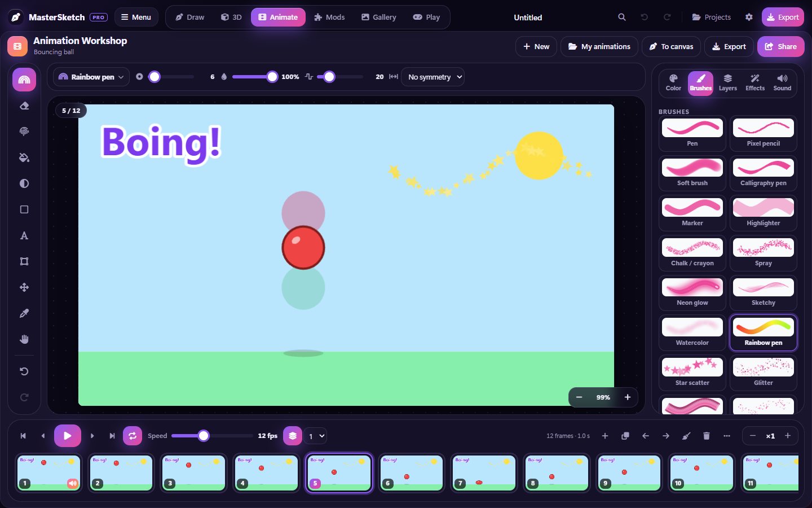
Task: Click the New animation button
Action: click(536, 46)
